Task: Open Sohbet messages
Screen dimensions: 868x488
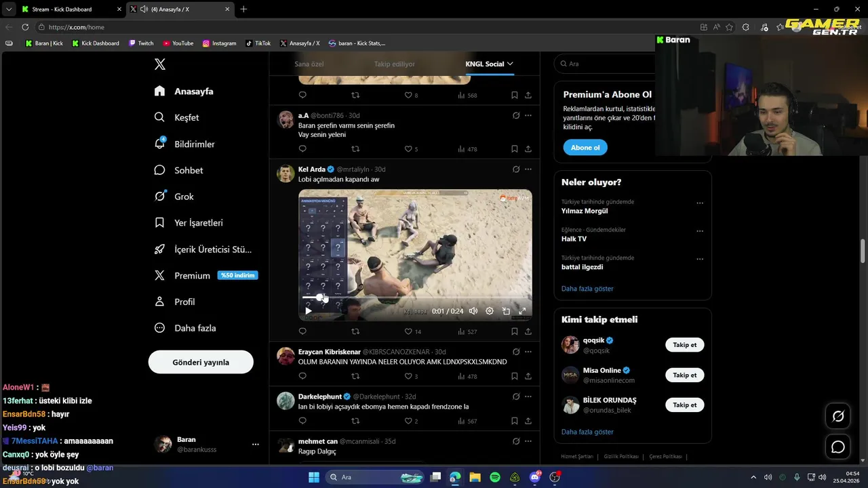Action: coord(178,170)
